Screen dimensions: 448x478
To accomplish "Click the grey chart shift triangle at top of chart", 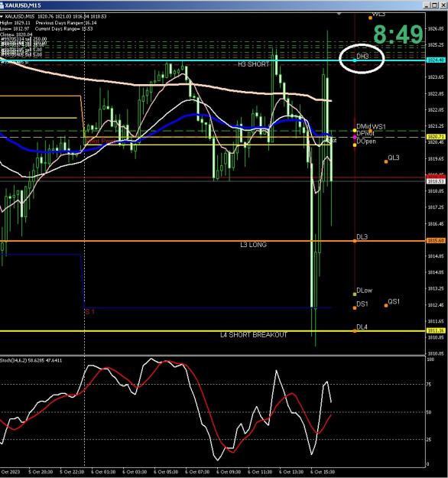I will coord(339,14).
